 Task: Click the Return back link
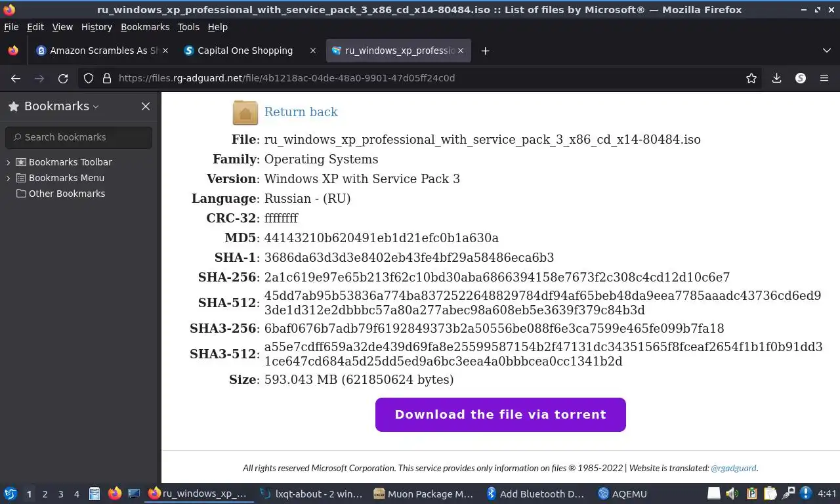pos(301,112)
